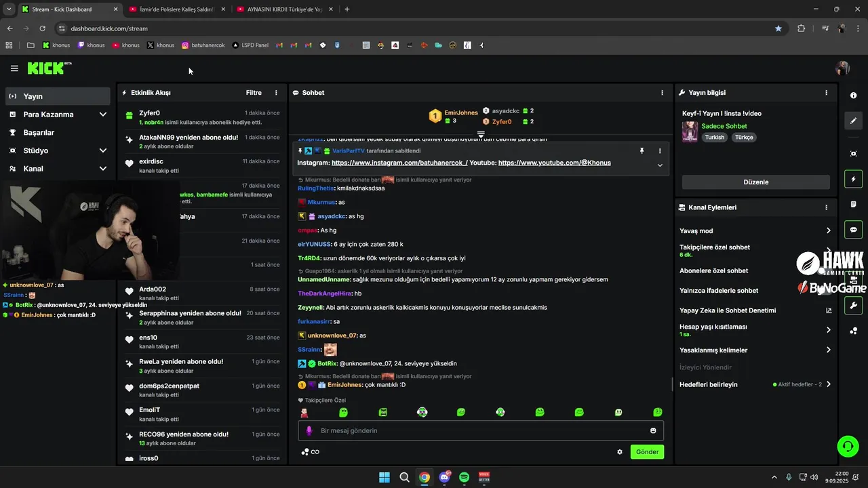The height and width of the screenshot is (488, 868).
Task: Select the angry green square emote
Action: pyautogui.click(x=382, y=412)
